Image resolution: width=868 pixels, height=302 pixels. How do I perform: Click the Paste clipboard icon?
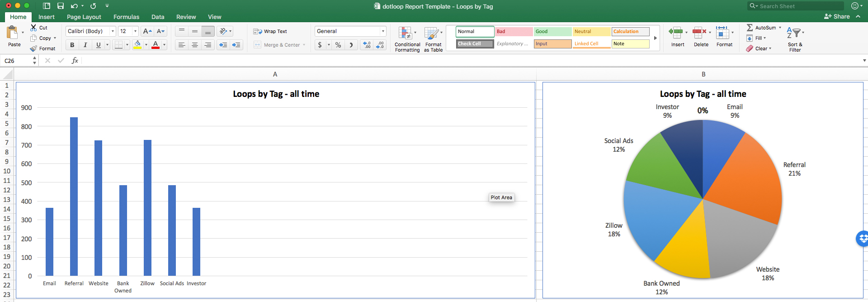click(12, 32)
